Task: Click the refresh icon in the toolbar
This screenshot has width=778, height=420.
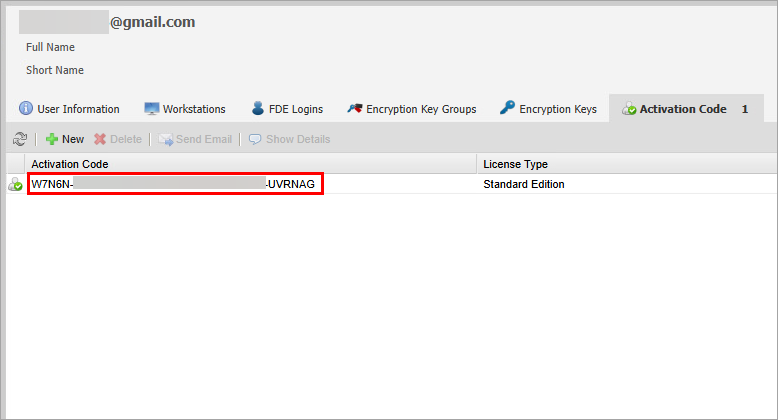Action: click(x=18, y=139)
